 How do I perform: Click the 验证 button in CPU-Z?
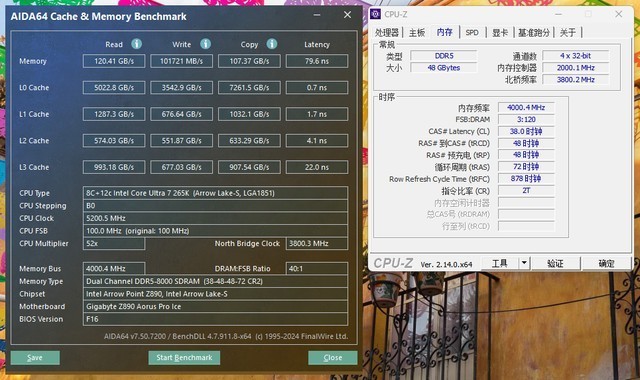[x=555, y=264]
